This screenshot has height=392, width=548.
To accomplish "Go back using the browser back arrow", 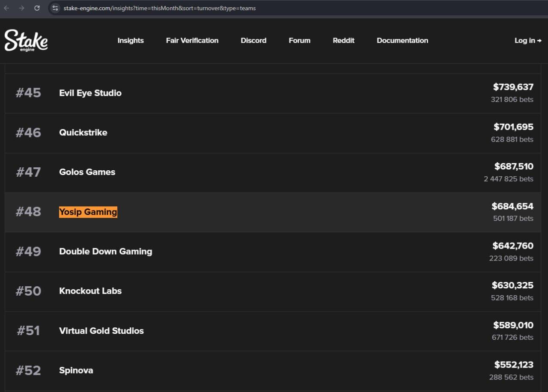I will pyautogui.click(x=7, y=8).
